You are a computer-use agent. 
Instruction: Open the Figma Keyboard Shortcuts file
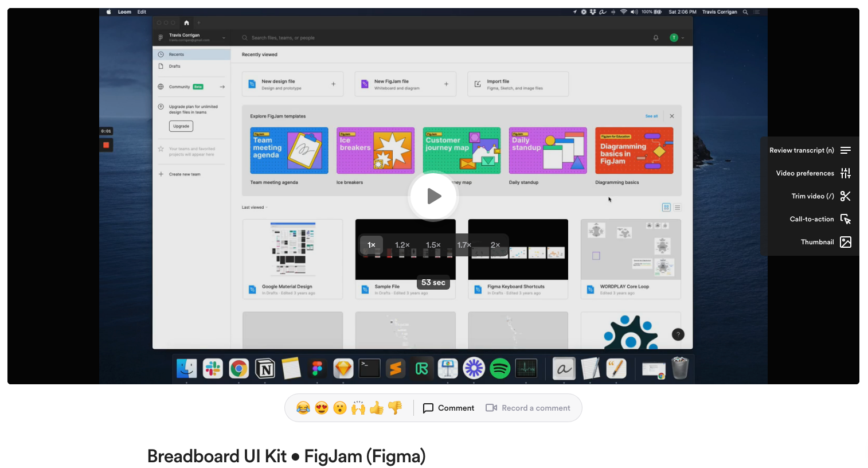(x=518, y=259)
